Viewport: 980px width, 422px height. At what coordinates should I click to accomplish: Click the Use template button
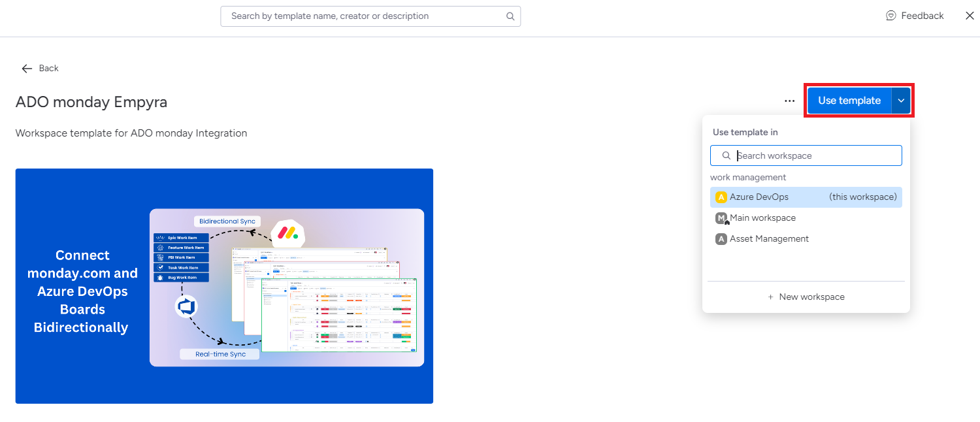849,101
